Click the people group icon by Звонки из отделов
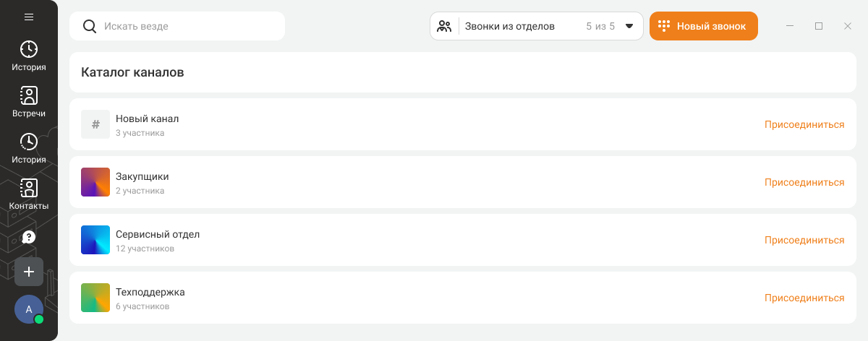 pyautogui.click(x=445, y=26)
